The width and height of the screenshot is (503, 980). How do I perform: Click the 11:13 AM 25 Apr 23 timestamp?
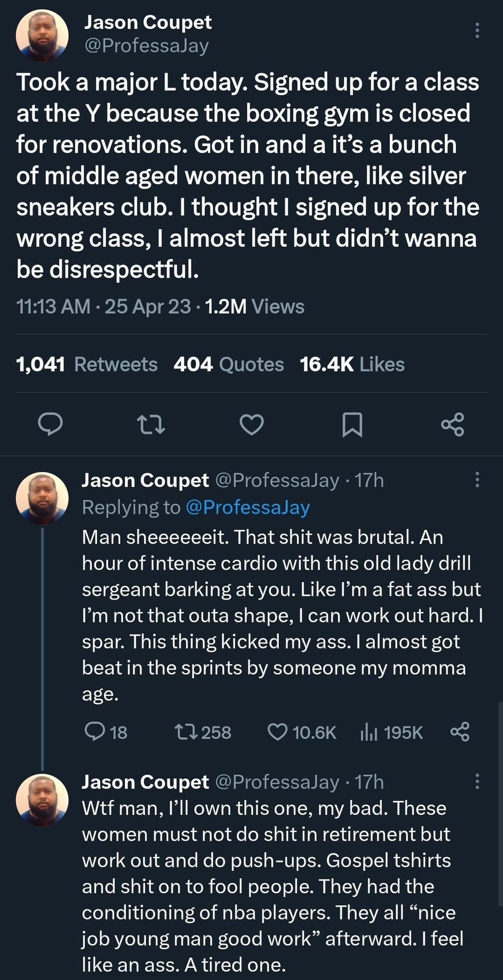click(x=103, y=306)
